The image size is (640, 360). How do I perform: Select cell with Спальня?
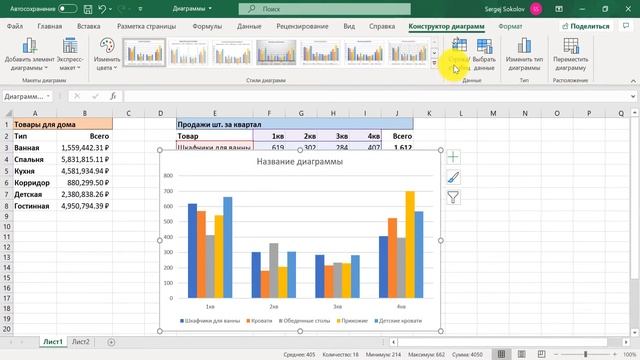35,160
